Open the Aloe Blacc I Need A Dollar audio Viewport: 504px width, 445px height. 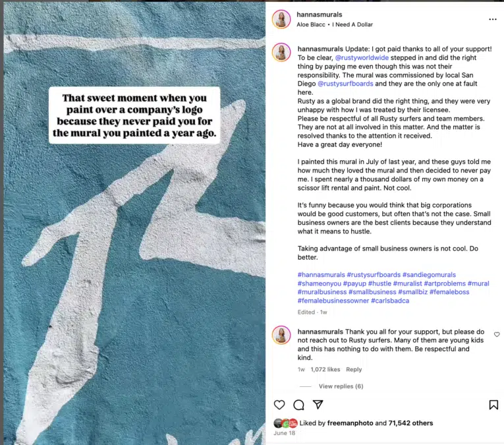[335, 24]
